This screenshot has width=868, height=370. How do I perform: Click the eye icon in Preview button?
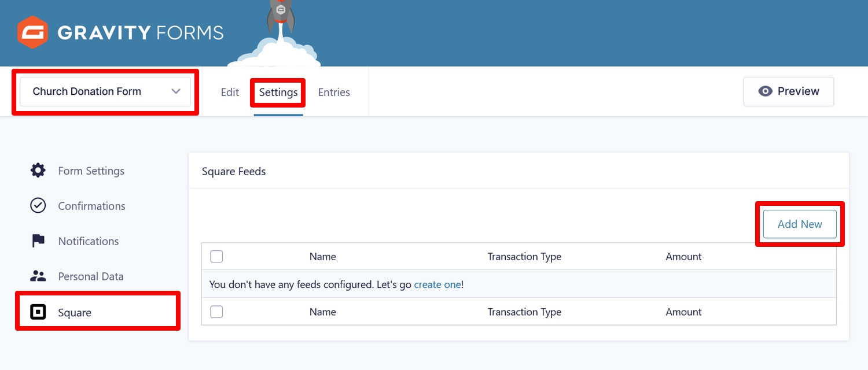[765, 91]
